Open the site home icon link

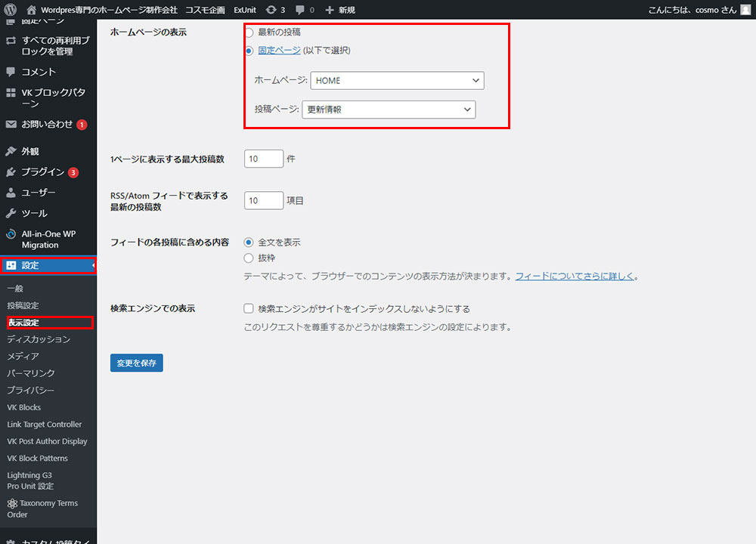[31, 10]
